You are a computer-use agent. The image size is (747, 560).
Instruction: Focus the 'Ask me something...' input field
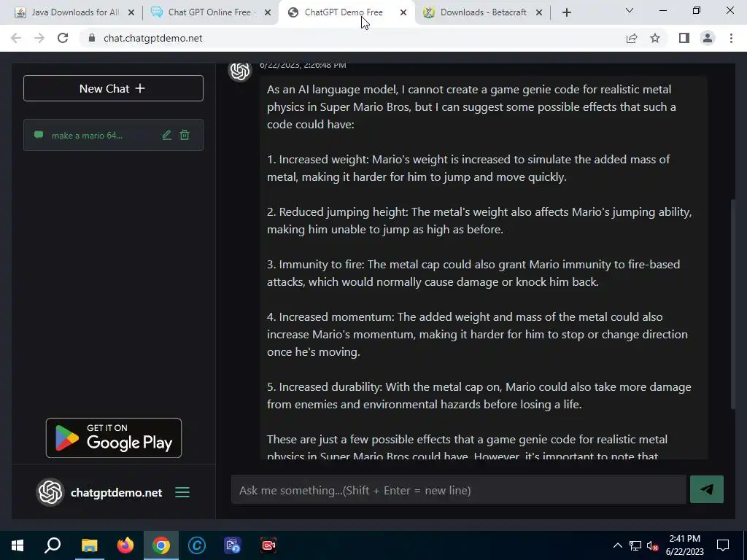pyautogui.click(x=458, y=490)
